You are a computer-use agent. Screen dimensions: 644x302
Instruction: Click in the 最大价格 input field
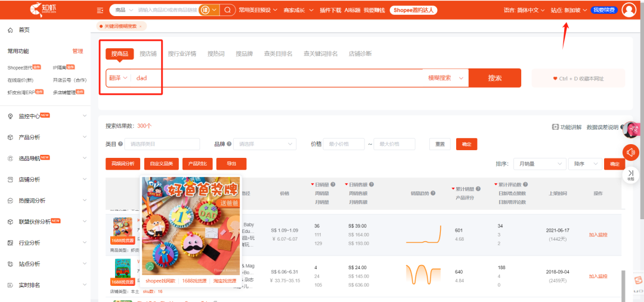[394, 144]
